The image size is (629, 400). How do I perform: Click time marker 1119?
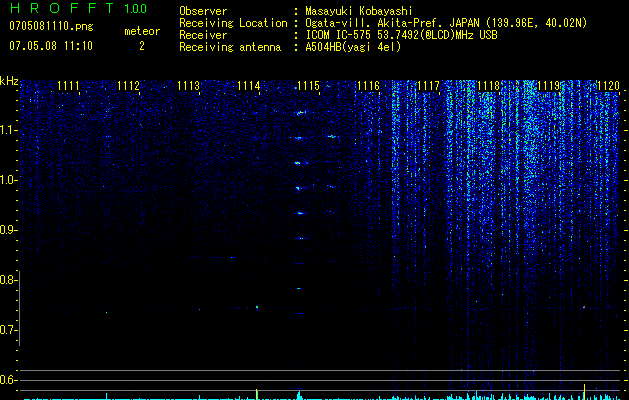coord(548,86)
